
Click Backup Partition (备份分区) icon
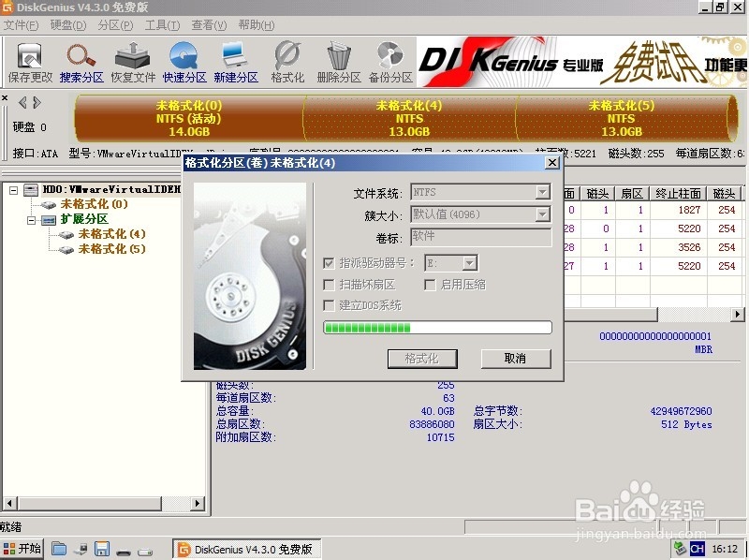390,62
